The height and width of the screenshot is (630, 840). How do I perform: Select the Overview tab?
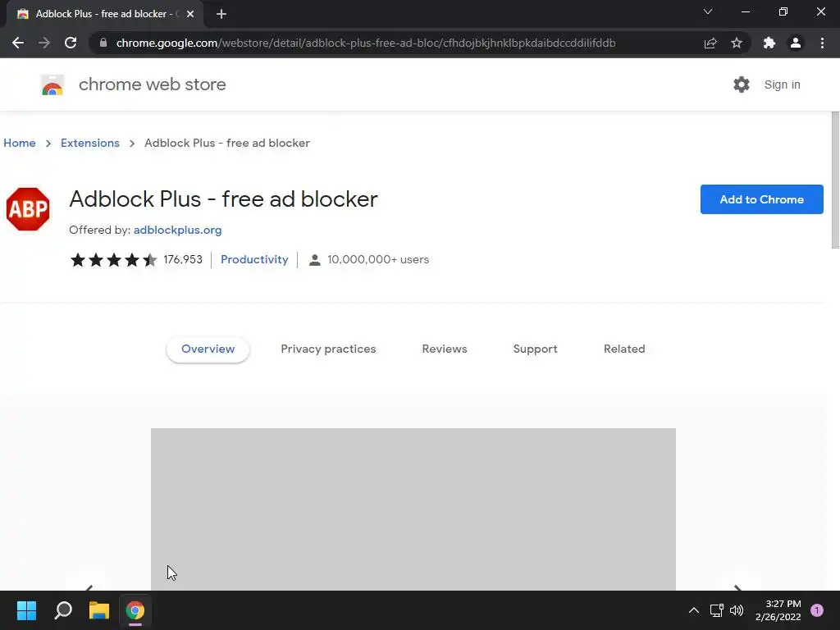click(208, 349)
